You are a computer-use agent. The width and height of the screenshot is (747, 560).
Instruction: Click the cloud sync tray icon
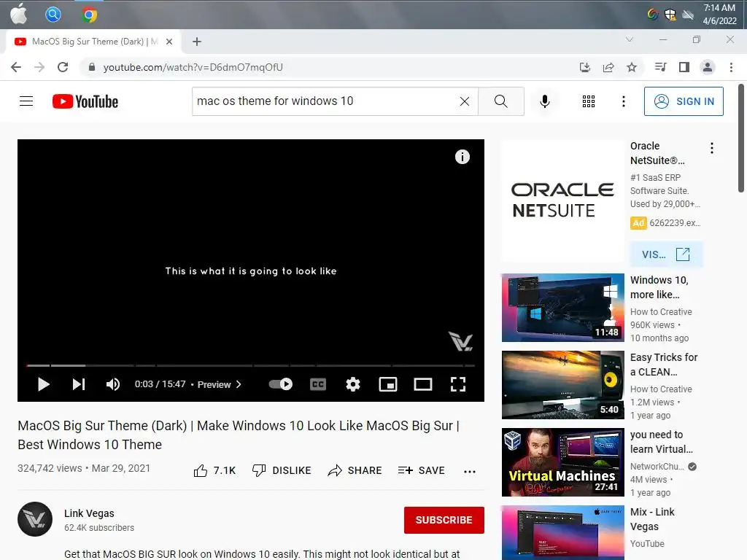coord(687,15)
